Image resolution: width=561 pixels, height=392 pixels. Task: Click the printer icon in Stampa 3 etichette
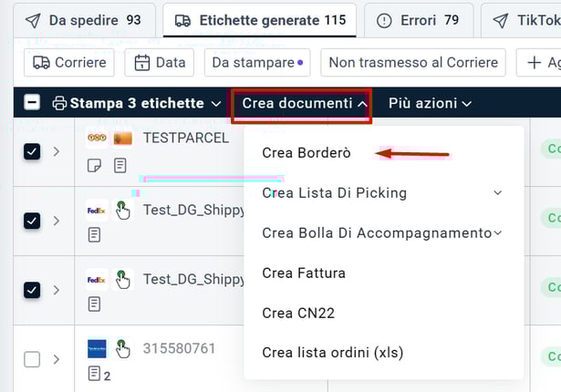point(59,103)
